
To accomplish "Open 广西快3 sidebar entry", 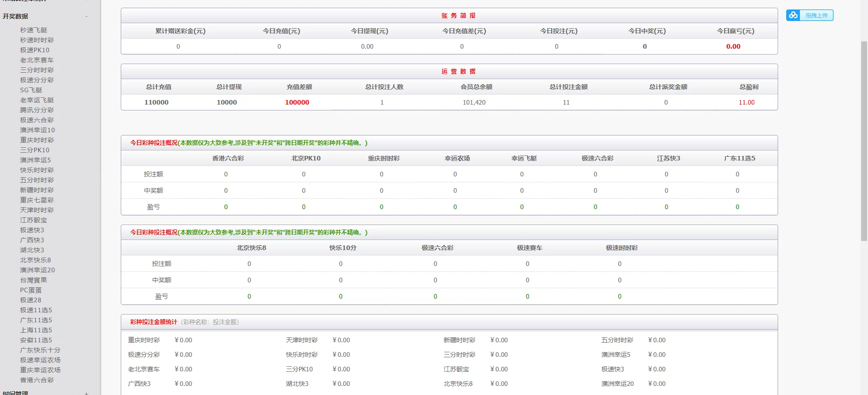I will (x=32, y=240).
